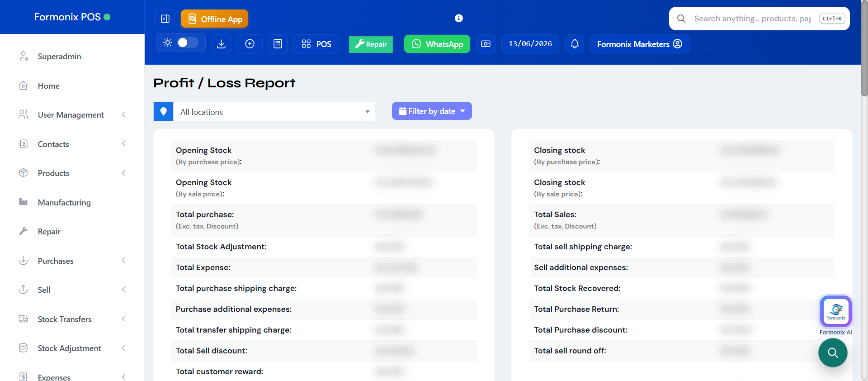This screenshot has height=381, width=868.
Task: Open Expenses menu item
Action: coord(54,377)
